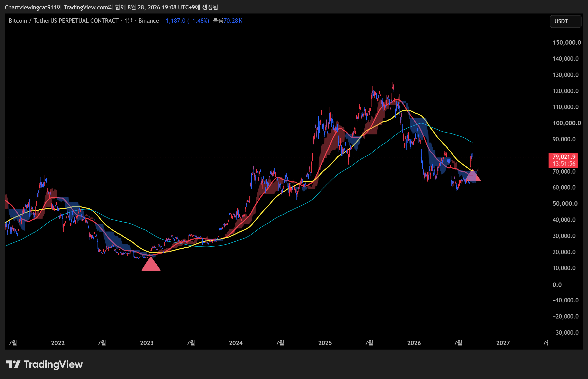Click the −10,000.0 price axis label
This screenshot has height=379, width=588.
click(566, 300)
